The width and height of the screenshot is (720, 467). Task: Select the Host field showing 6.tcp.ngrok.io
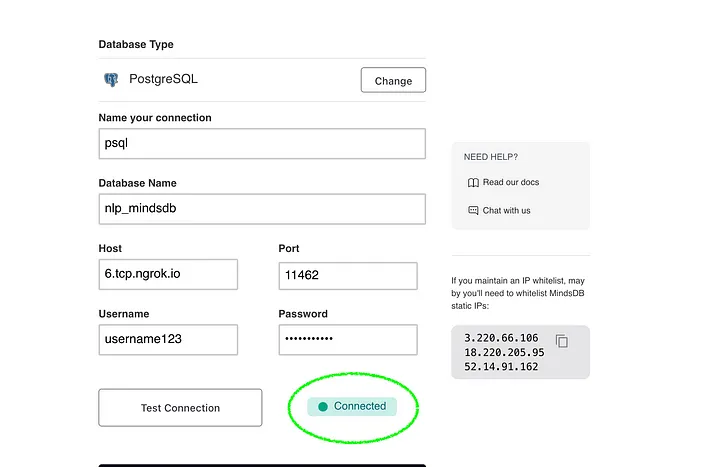[168, 274]
